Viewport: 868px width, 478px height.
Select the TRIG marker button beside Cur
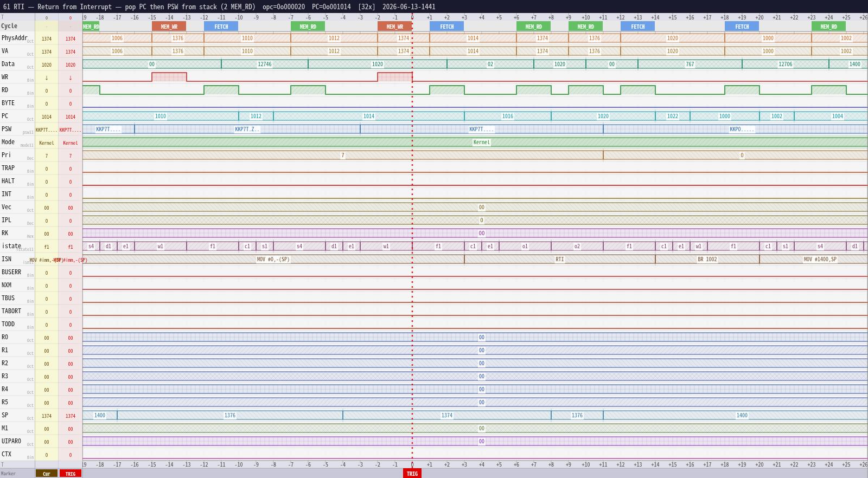coord(71,474)
